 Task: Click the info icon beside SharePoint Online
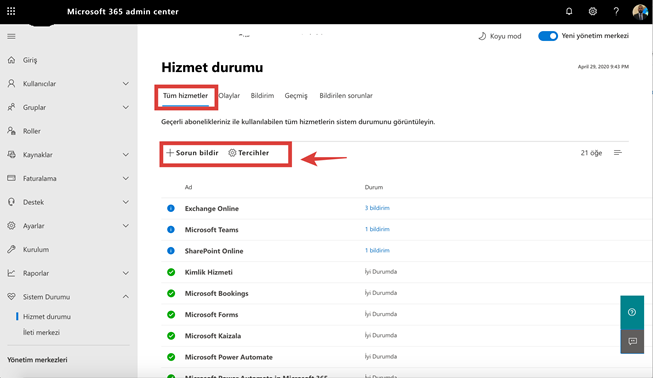point(171,251)
